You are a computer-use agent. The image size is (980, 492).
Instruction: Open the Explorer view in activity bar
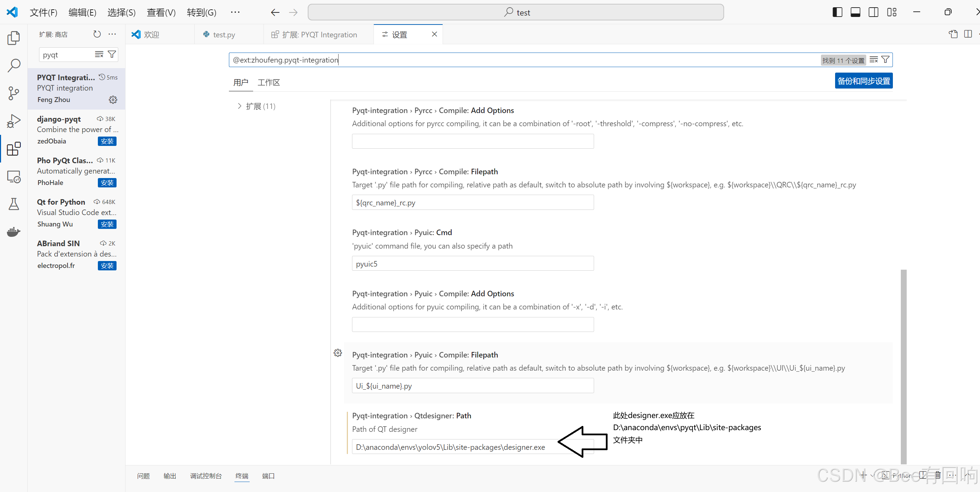14,38
